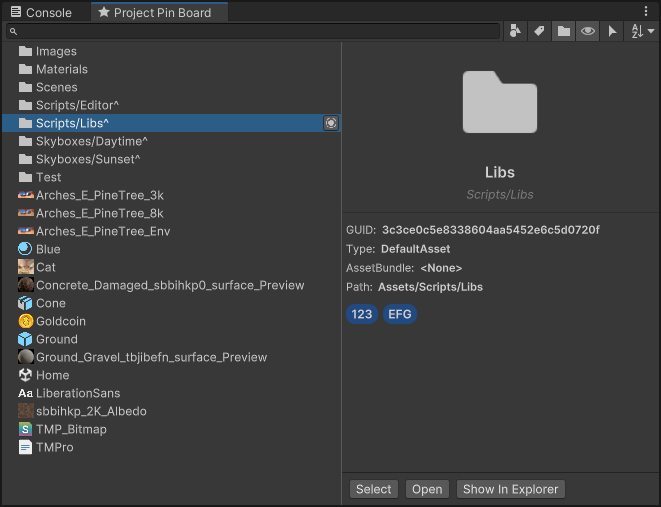Image resolution: width=661 pixels, height=507 pixels.
Task: Click the TMP_Bitmap shader icon
Action: 25,429
